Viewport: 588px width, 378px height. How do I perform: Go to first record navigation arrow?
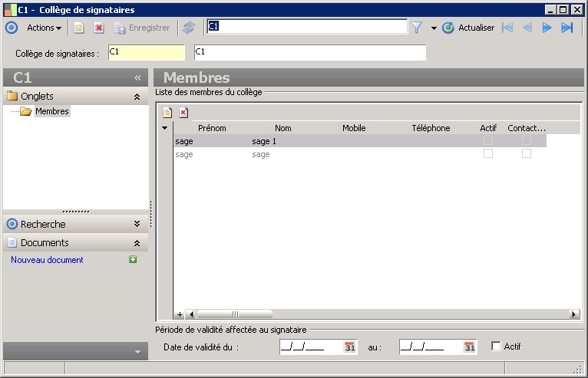tap(507, 28)
